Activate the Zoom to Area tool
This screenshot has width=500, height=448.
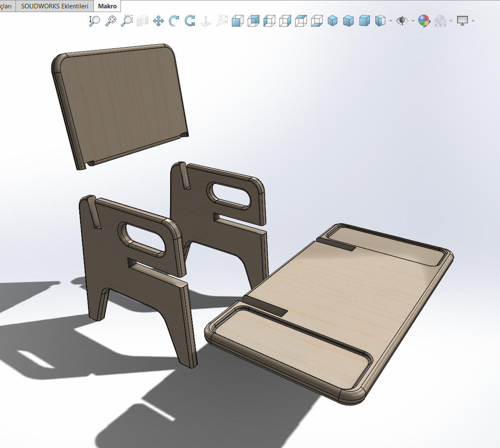coord(127,21)
